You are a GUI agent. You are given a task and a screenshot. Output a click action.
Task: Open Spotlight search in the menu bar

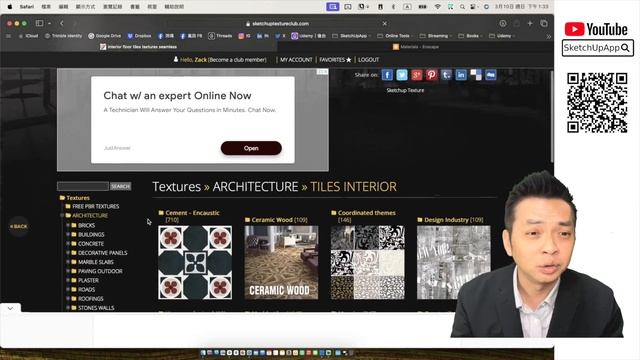(x=462, y=7)
